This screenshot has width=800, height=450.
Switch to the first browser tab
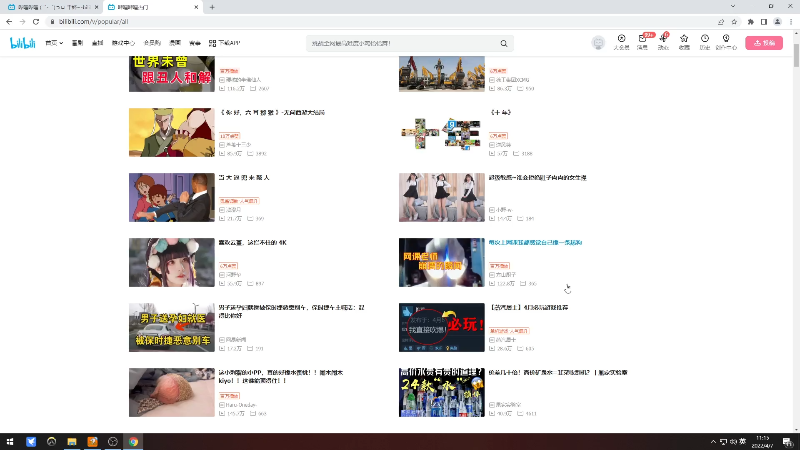coord(51,7)
